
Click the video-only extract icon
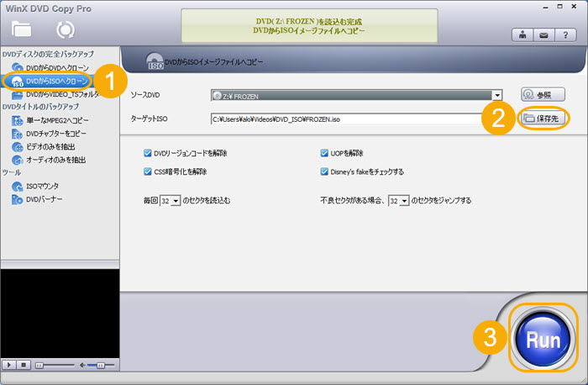pos(18,147)
